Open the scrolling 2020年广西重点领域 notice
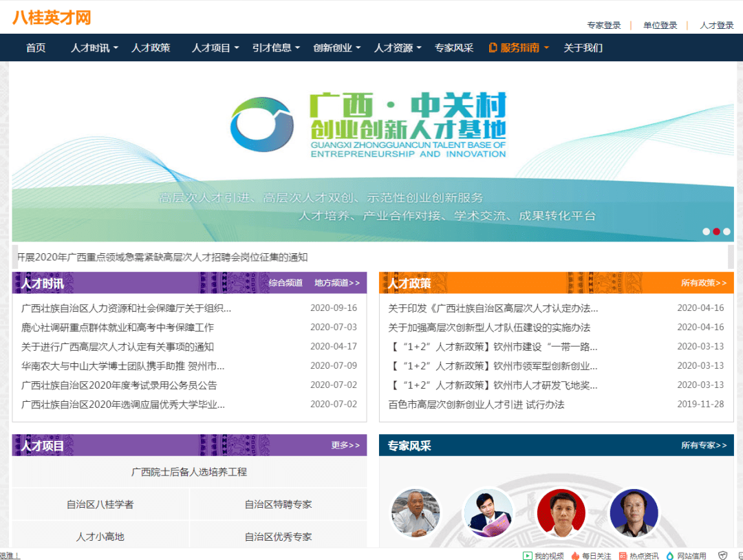Screen dimensions: 743x560 (162, 257)
